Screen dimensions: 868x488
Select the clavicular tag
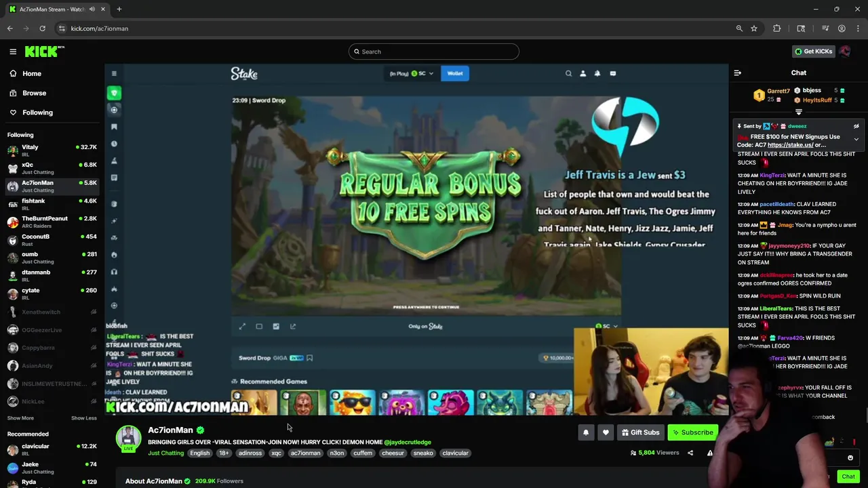(x=455, y=453)
